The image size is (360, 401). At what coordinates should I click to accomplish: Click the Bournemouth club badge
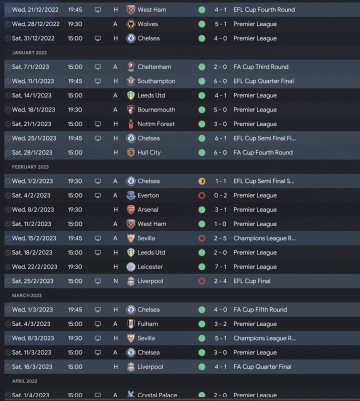click(x=131, y=110)
